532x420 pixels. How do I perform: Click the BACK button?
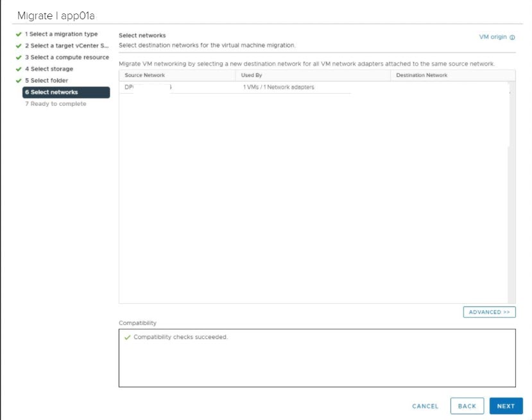click(x=467, y=406)
